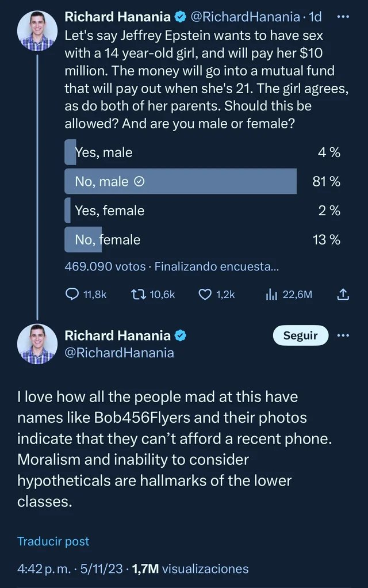Click verified badge on top tweet

(x=180, y=17)
